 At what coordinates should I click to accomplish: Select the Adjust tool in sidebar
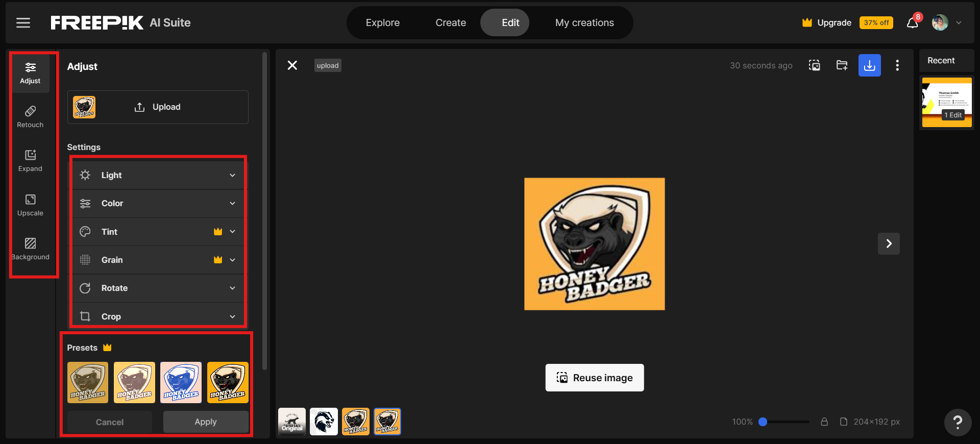tap(30, 73)
